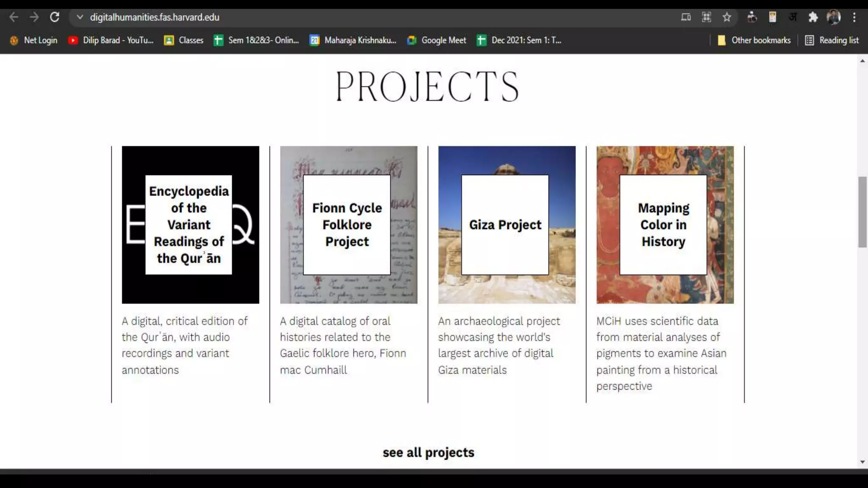Click the send-to-devices icon in address bar
This screenshot has height=488, width=868.
click(686, 17)
